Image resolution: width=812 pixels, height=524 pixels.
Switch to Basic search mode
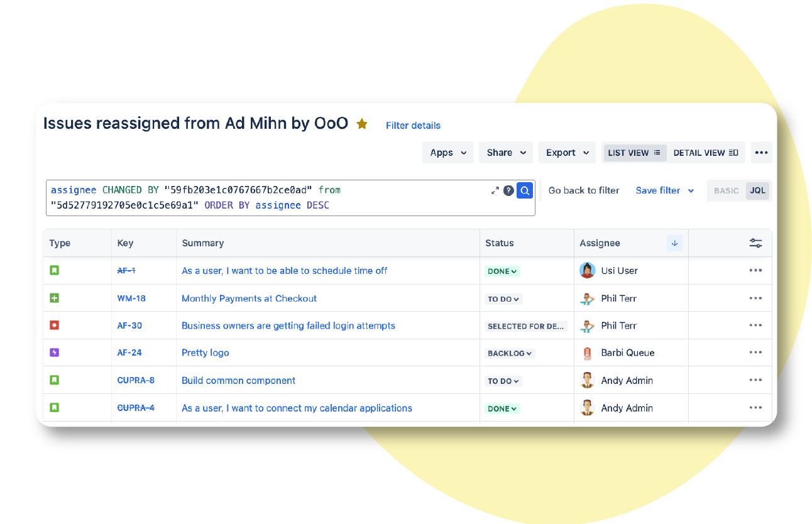tap(726, 190)
